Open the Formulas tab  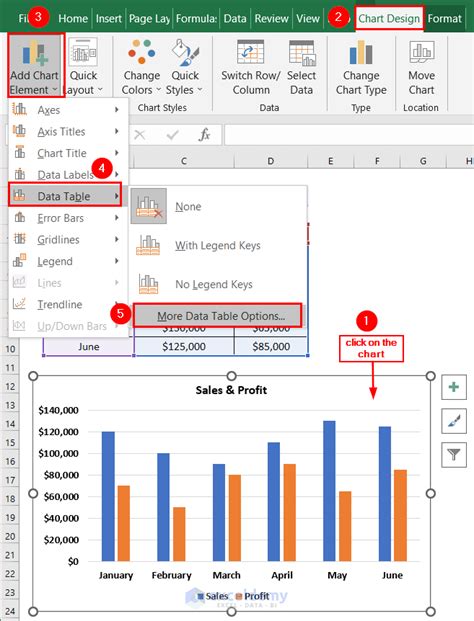pos(196,18)
